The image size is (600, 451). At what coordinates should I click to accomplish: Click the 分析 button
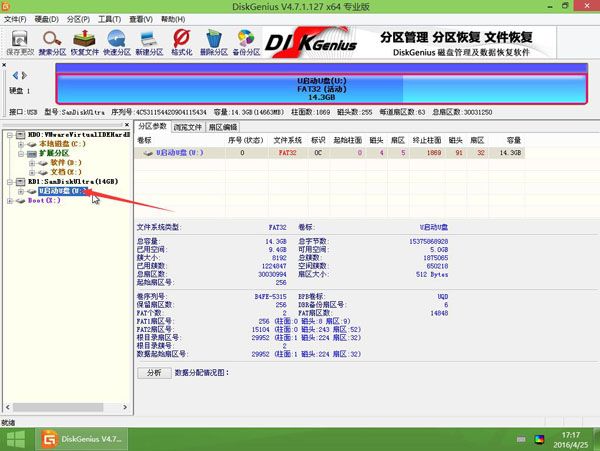154,372
